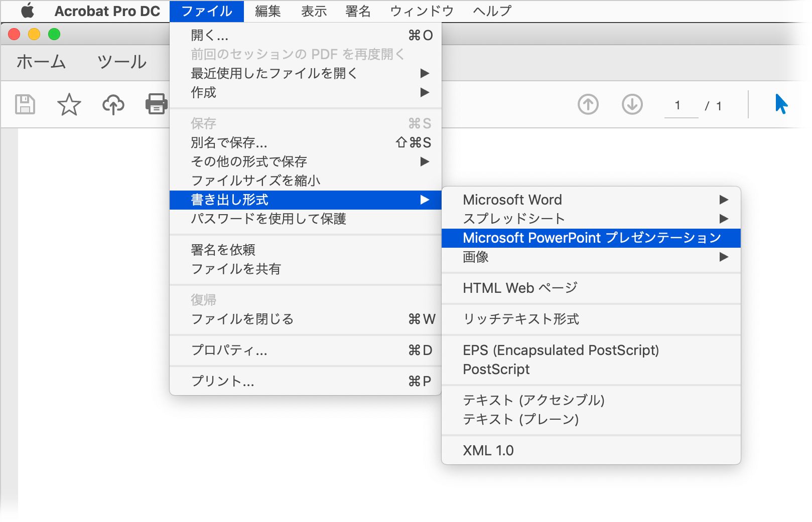Select the blue arrow selection tool

(781, 104)
